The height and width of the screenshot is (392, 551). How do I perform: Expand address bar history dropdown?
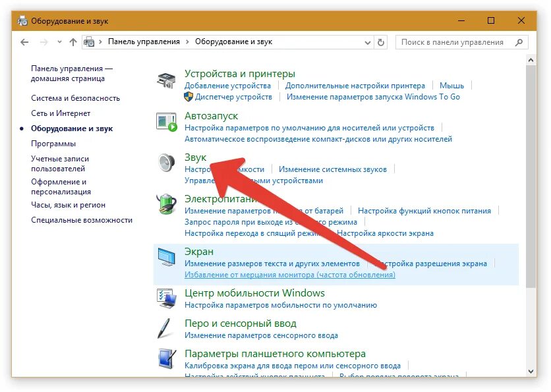[x=368, y=43]
